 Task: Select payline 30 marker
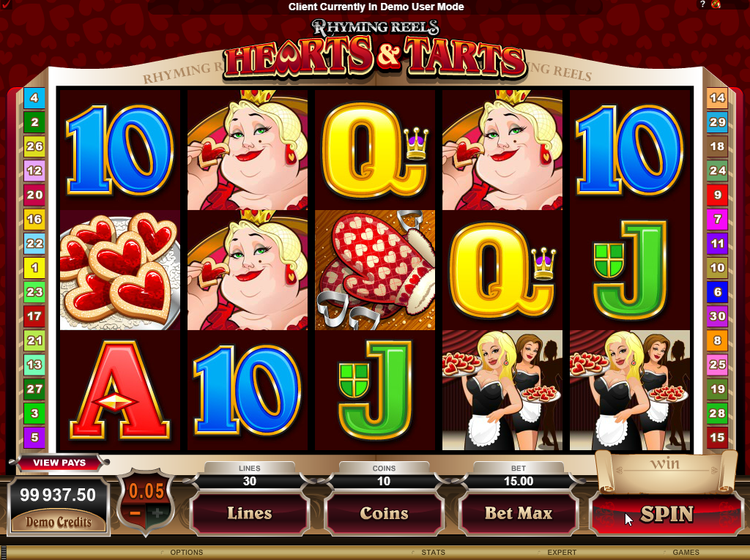point(717,316)
